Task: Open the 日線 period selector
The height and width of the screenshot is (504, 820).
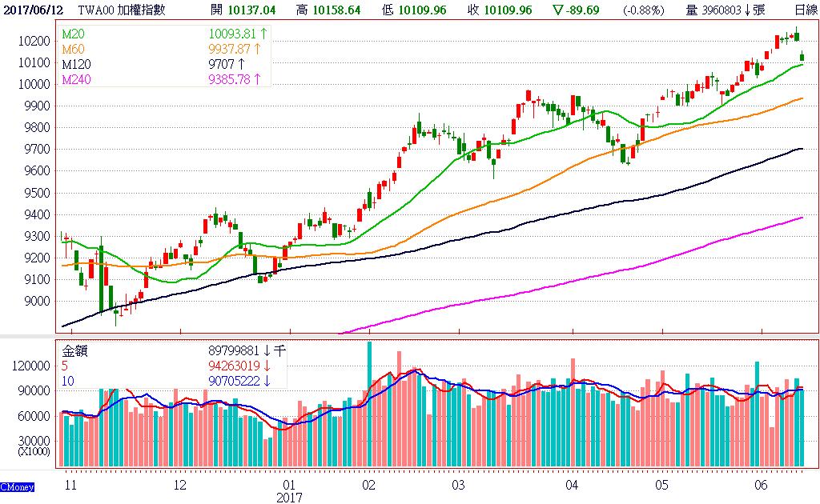Action: (x=806, y=10)
